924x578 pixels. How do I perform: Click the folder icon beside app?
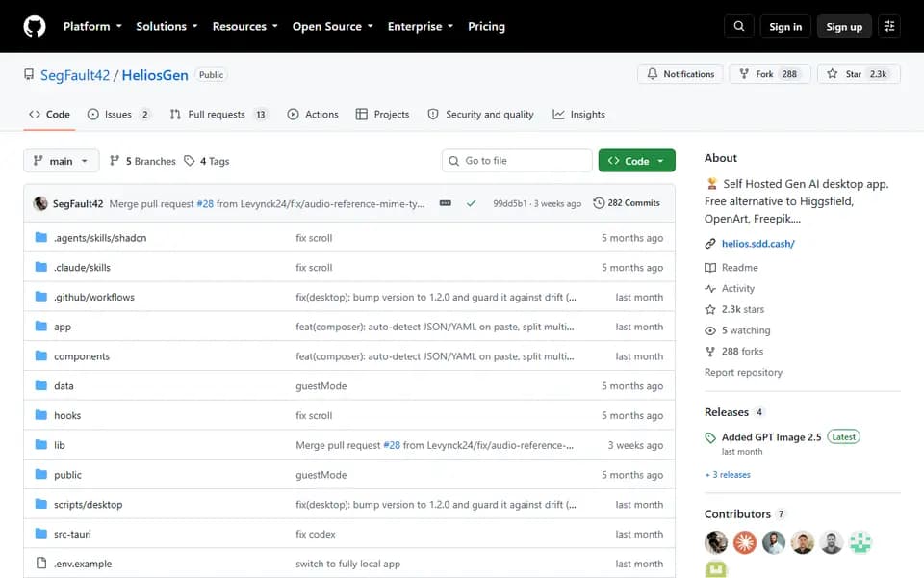click(x=41, y=327)
